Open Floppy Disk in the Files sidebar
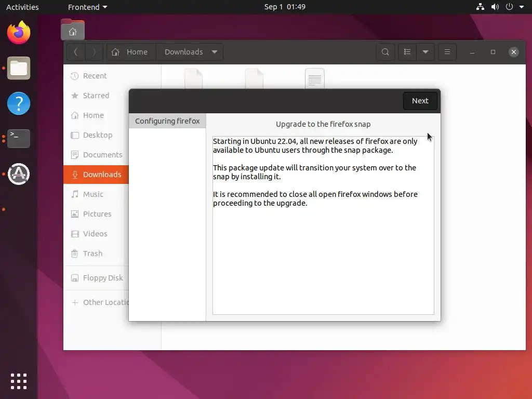 [x=96, y=278]
